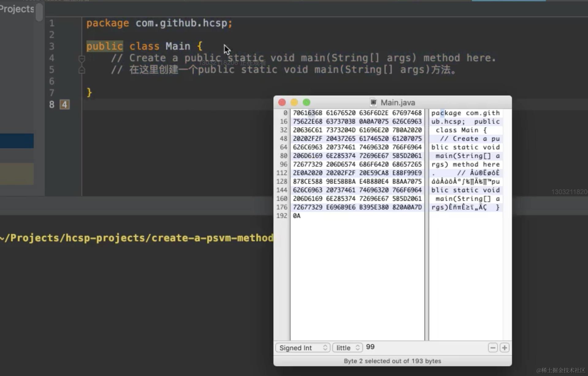The width and height of the screenshot is (588, 376).
Task: Click hex group 20202F2F in row 48
Action: (307, 139)
